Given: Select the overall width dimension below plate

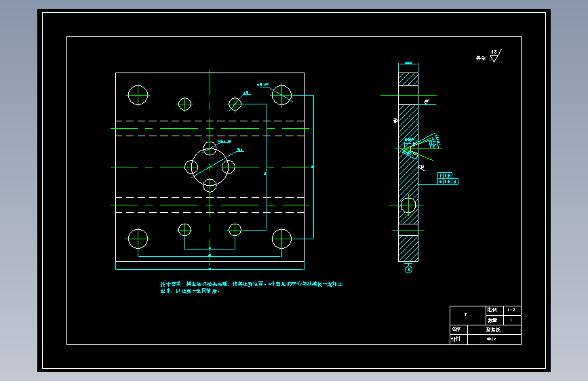Looking at the screenshot, I should coord(210,269).
